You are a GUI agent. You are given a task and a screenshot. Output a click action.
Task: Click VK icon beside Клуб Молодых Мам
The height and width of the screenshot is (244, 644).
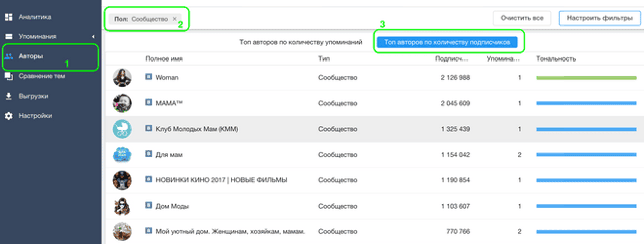click(x=149, y=128)
